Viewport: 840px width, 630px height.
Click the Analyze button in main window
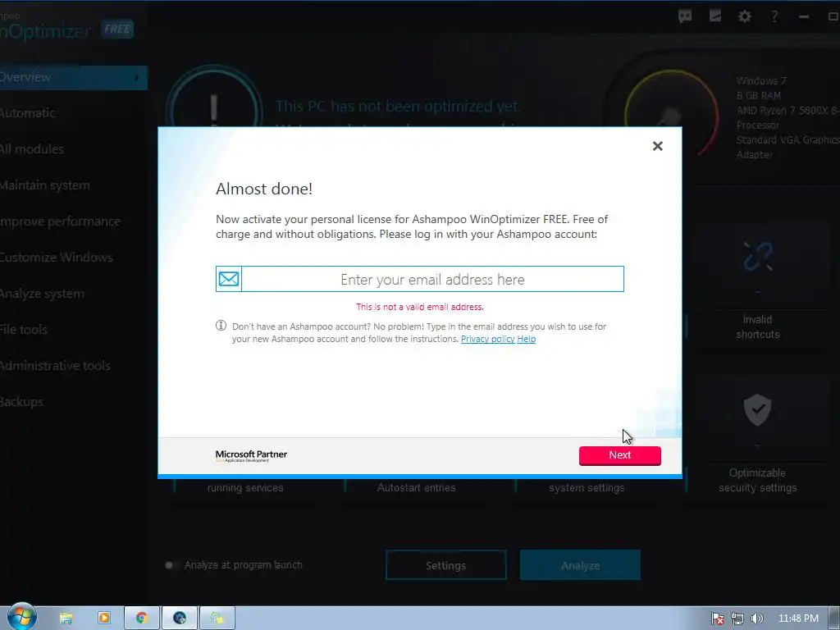pyautogui.click(x=580, y=565)
